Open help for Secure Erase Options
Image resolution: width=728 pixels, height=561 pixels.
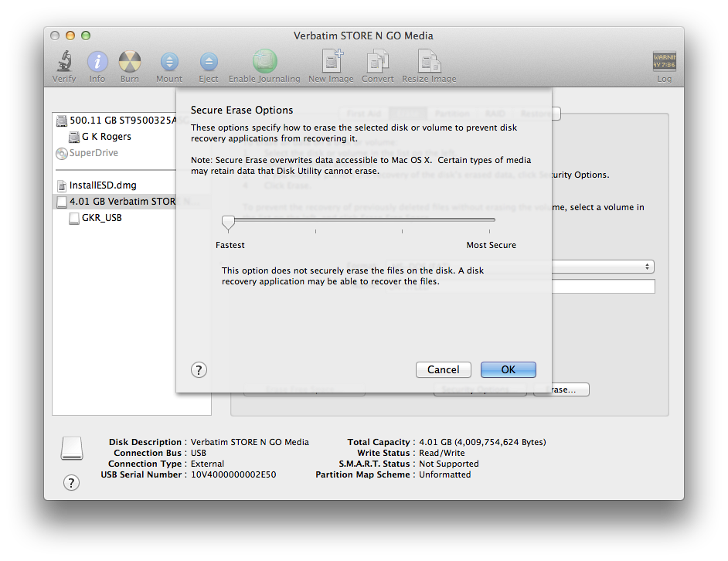coord(199,370)
